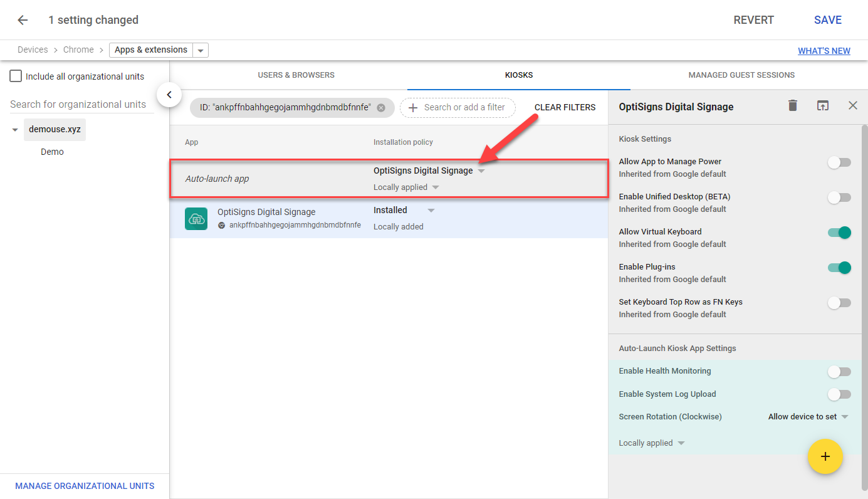Screen dimensions: 868x499
Task: Switch to Managed Guest Sessions tab
Action: pyautogui.click(x=741, y=75)
